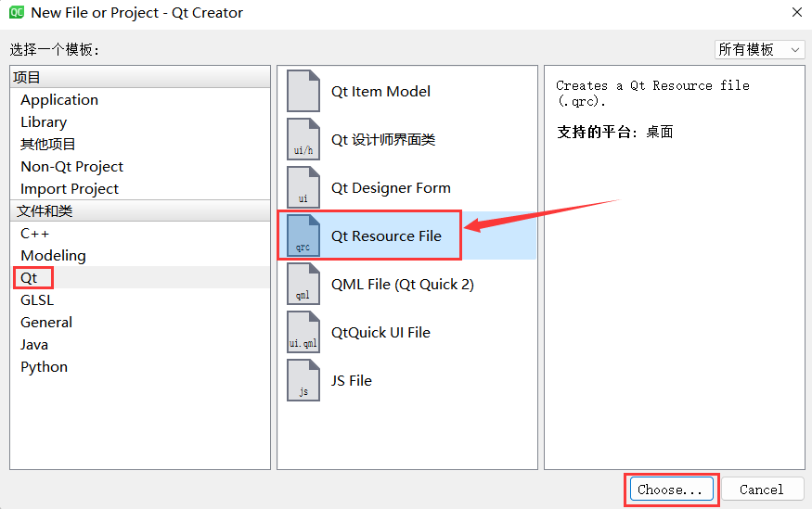Click the Cancel button
The height and width of the screenshot is (509, 812).
[762, 490]
